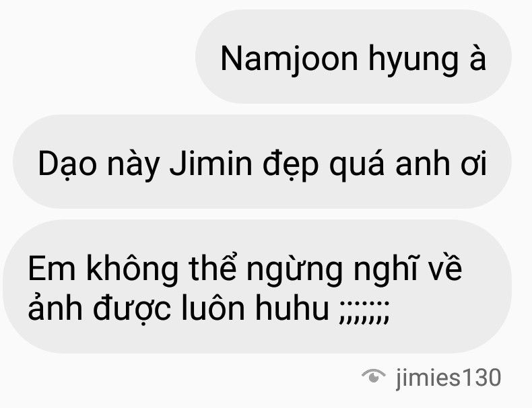The height and width of the screenshot is (408, 532).
Task: Click "anh ơi" at end of second bubble
Action: click(441, 164)
